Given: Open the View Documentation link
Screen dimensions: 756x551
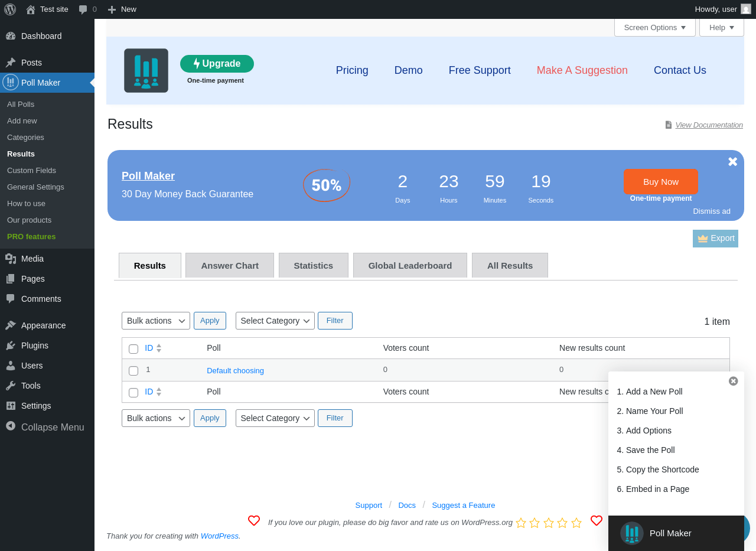Looking at the screenshot, I should tap(709, 125).
